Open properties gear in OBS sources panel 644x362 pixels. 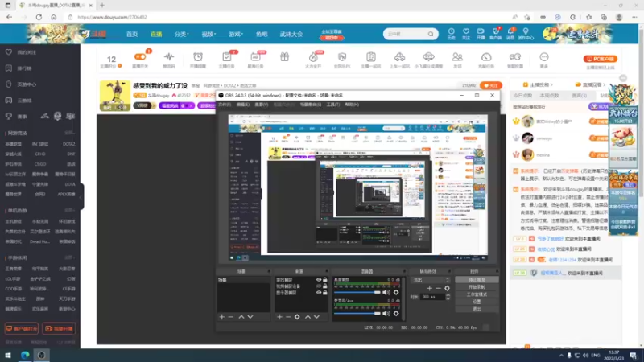click(297, 317)
